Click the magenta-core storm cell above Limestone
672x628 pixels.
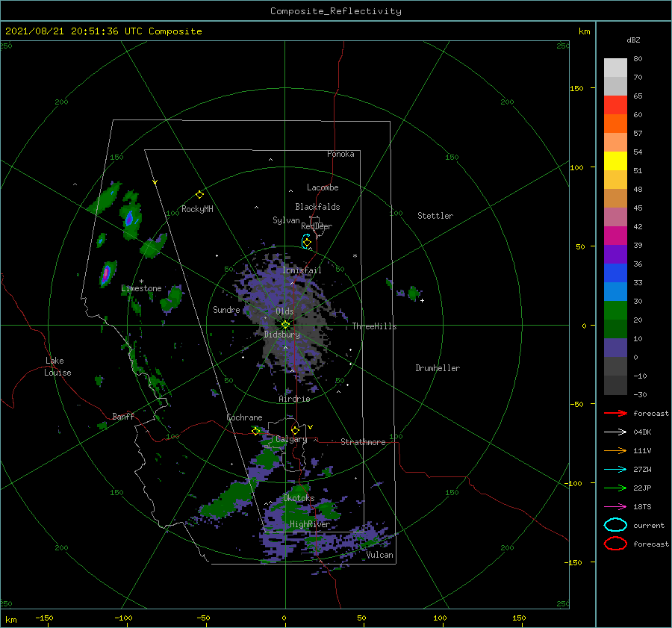coord(106,273)
